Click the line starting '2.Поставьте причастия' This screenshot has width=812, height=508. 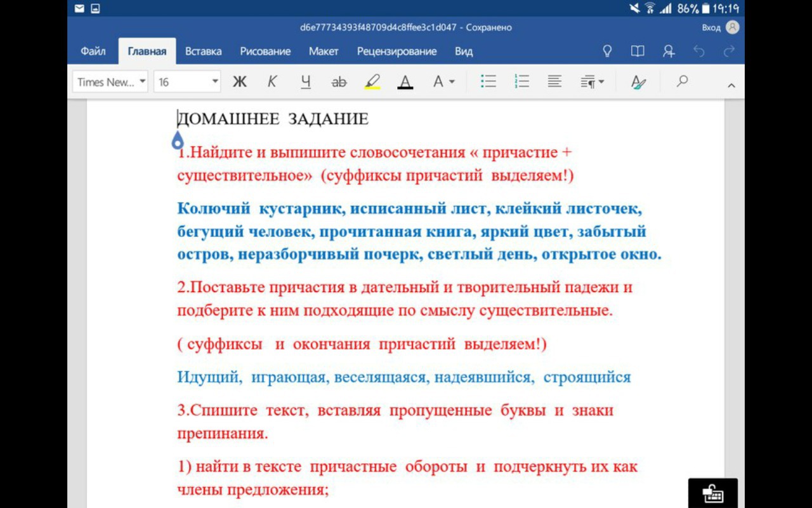pyautogui.click(x=405, y=287)
